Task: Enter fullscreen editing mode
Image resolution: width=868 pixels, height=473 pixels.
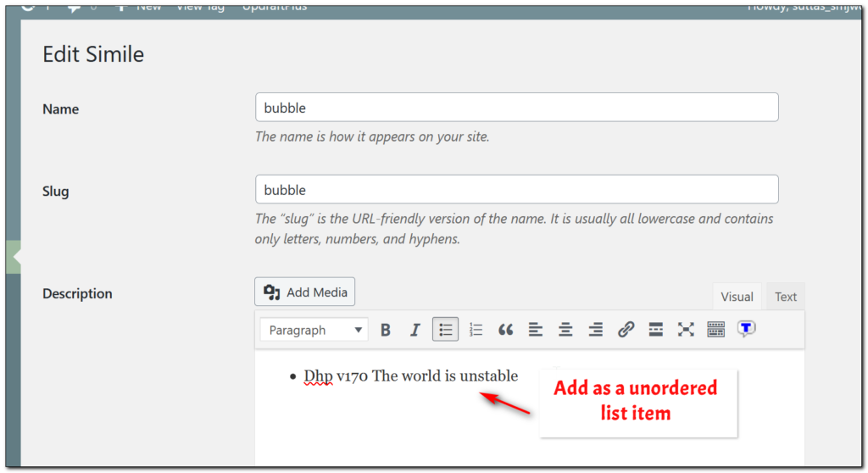Action: point(686,330)
